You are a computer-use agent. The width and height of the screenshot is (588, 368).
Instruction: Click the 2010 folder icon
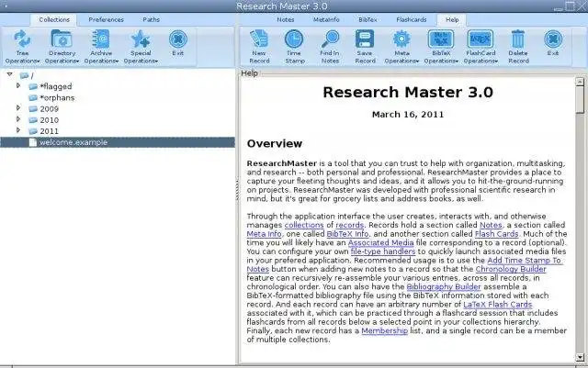pos(33,120)
